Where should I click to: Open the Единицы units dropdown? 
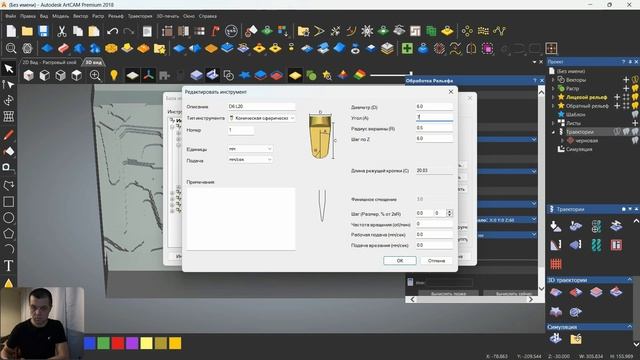[250, 149]
